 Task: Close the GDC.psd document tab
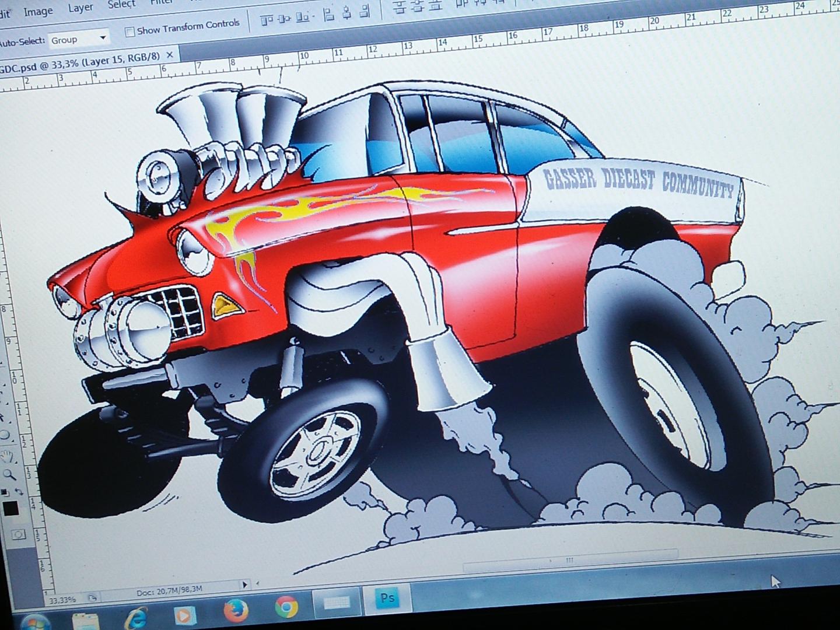[170, 55]
